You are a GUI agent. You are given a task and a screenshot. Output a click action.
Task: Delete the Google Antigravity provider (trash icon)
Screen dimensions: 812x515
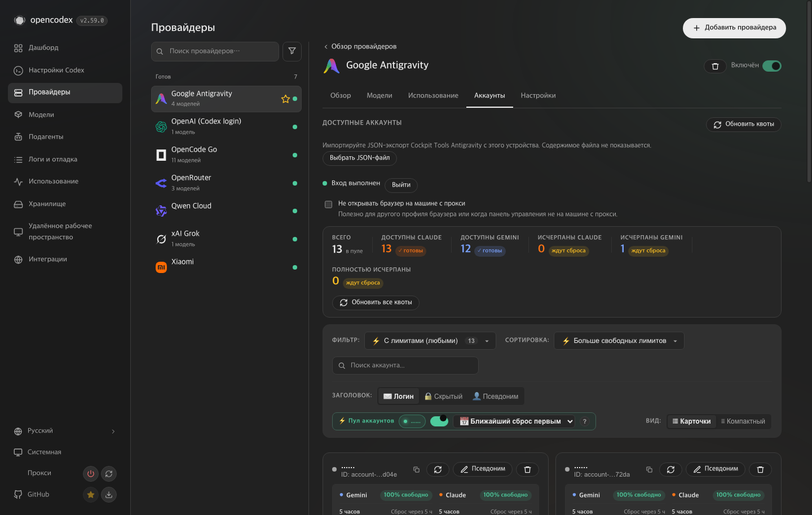tap(715, 66)
